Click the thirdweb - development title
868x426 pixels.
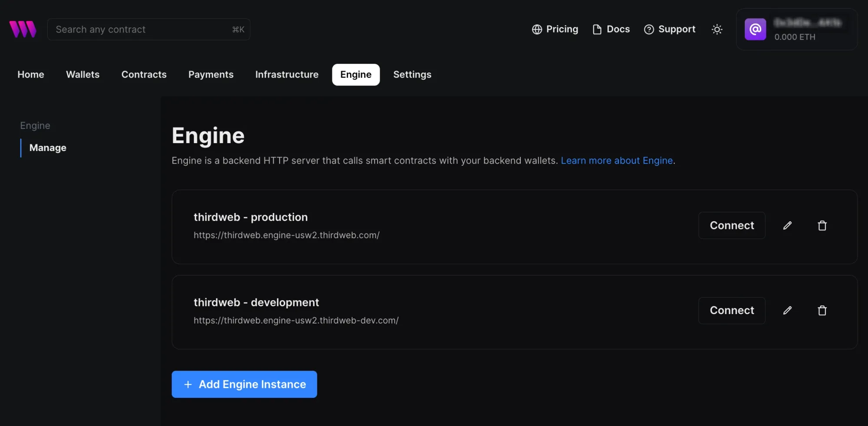(256, 302)
